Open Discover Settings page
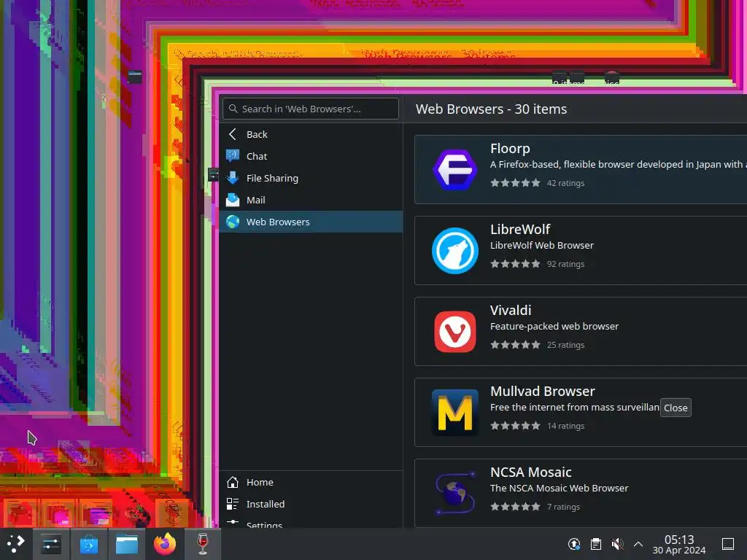Image resolution: width=747 pixels, height=560 pixels. [311, 523]
